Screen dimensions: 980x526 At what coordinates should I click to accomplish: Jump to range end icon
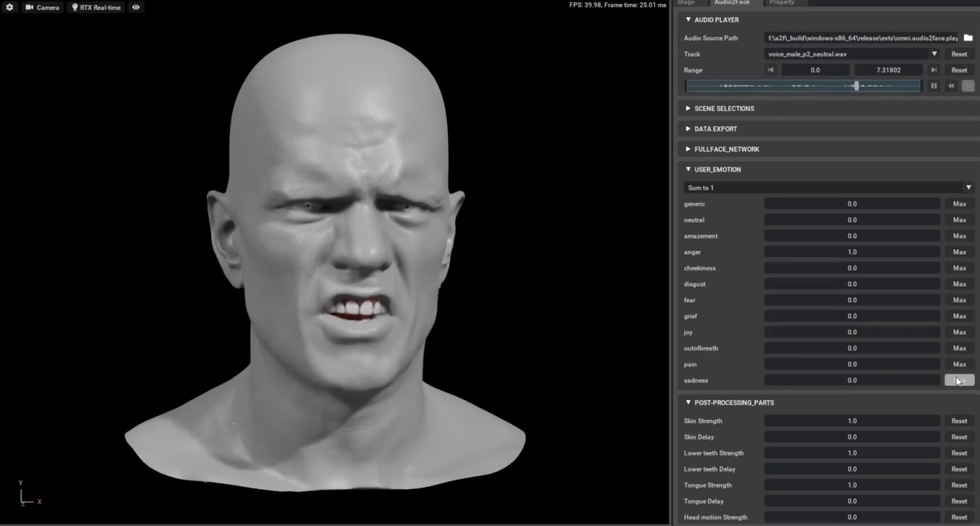click(x=934, y=70)
